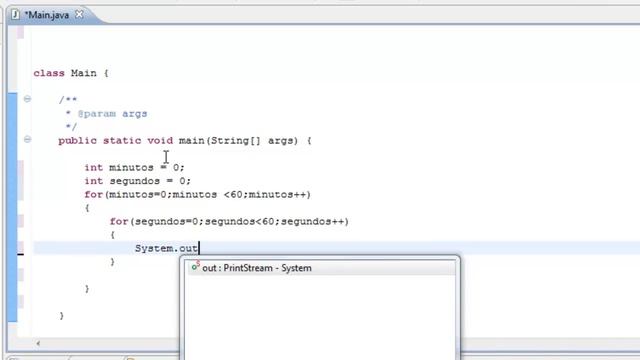Click the inner for segundos loop line

[229, 221]
